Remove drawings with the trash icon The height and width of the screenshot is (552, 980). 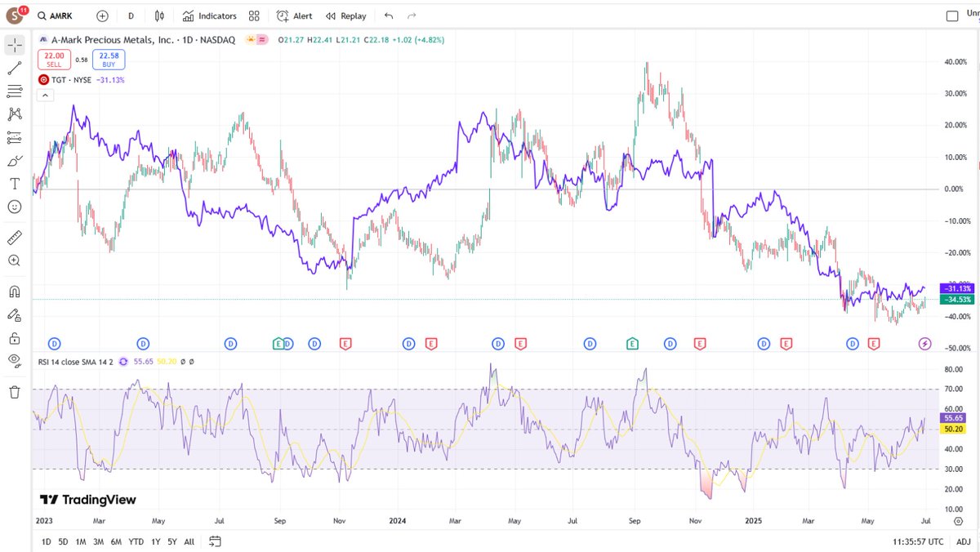pyautogui.click(x=15, y=392)
